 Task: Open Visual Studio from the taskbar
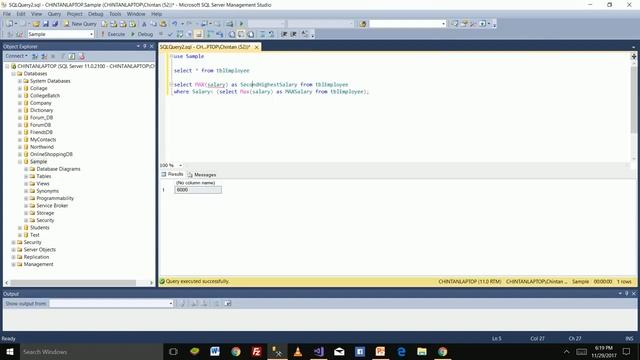pyautogui.click(x=319, y=351)
